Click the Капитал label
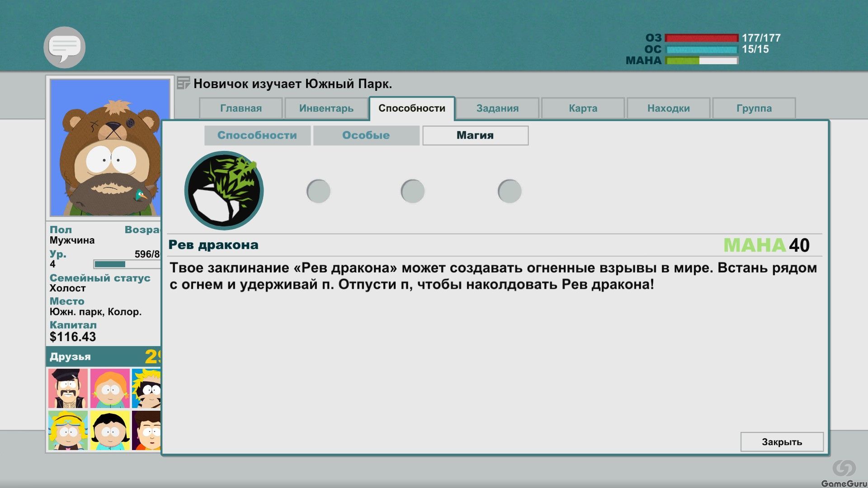 click(x=73, y=325)
